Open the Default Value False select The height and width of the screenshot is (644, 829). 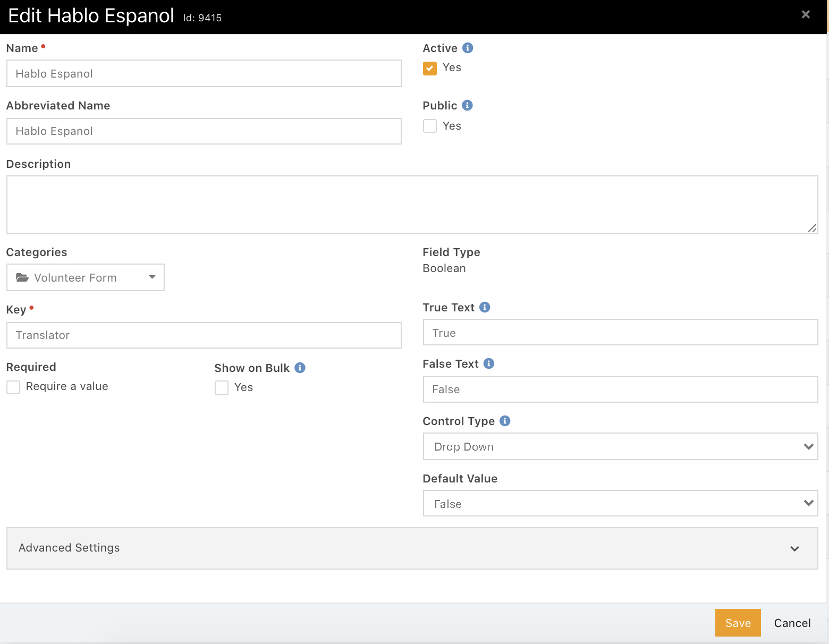pyautogui.click(x=620, y=503)
